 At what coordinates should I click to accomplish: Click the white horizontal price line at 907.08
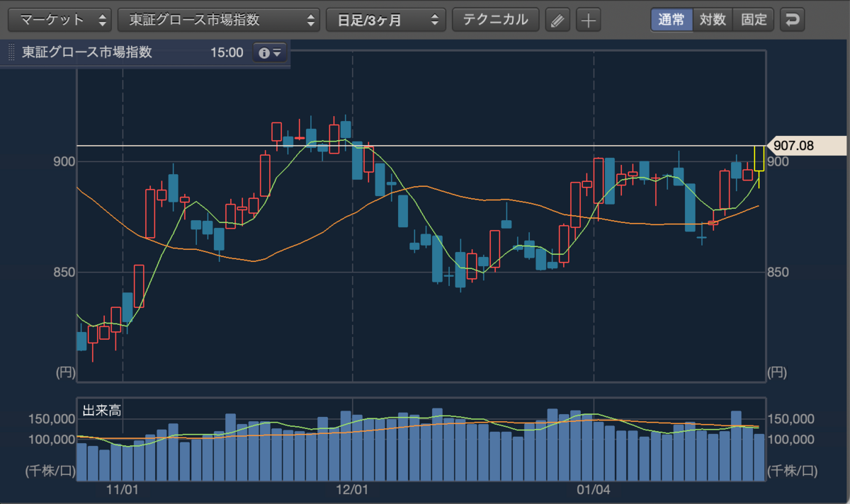pyautogui.click(x=421, y=146)
